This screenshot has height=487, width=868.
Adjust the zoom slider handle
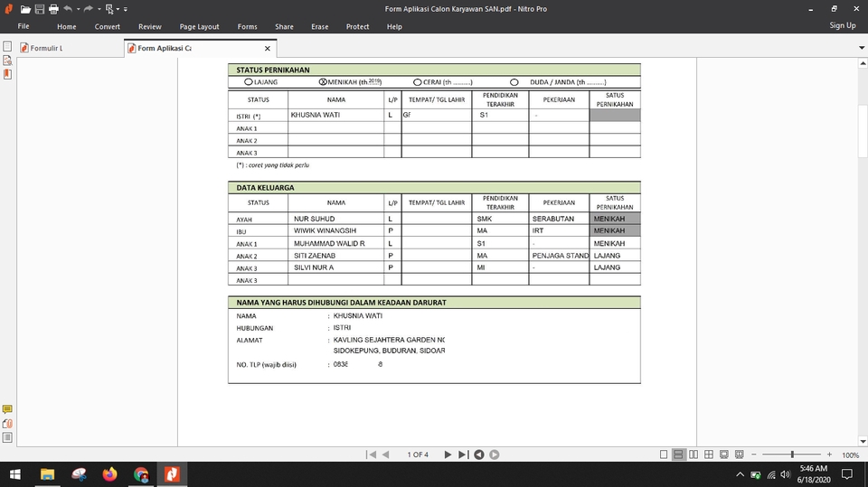coord(792,454)
